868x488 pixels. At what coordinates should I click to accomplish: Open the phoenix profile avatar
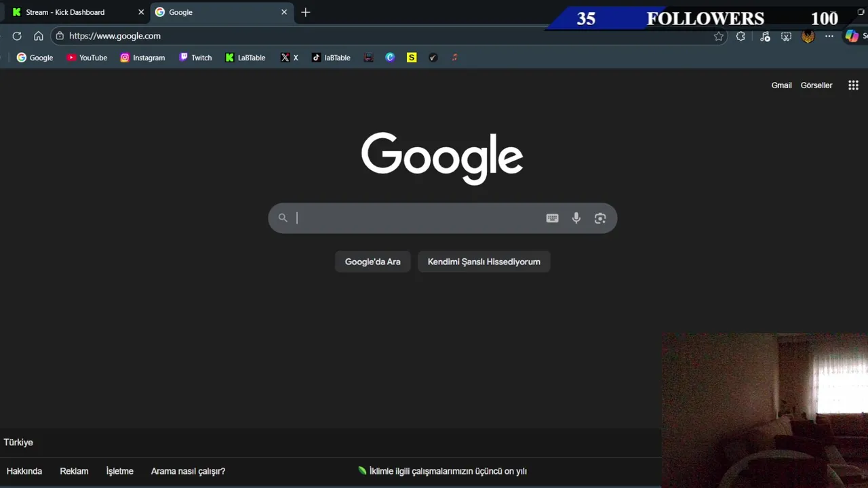(x=808, y=37)
